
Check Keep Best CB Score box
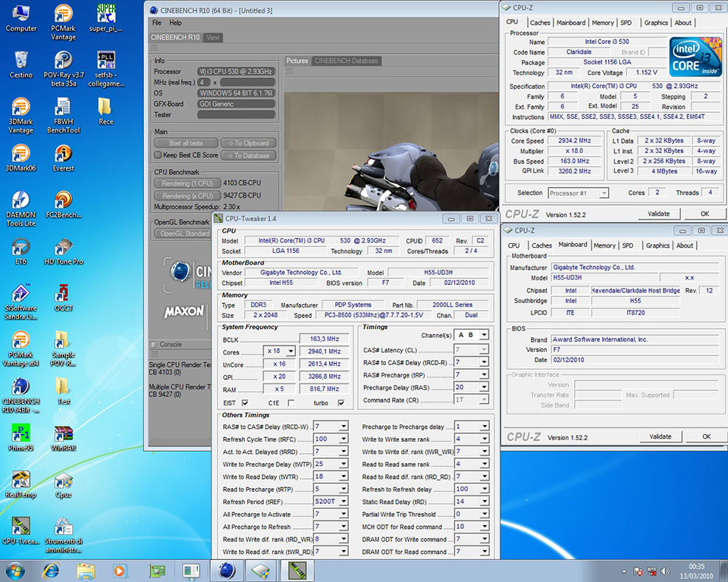pos(158,155)
